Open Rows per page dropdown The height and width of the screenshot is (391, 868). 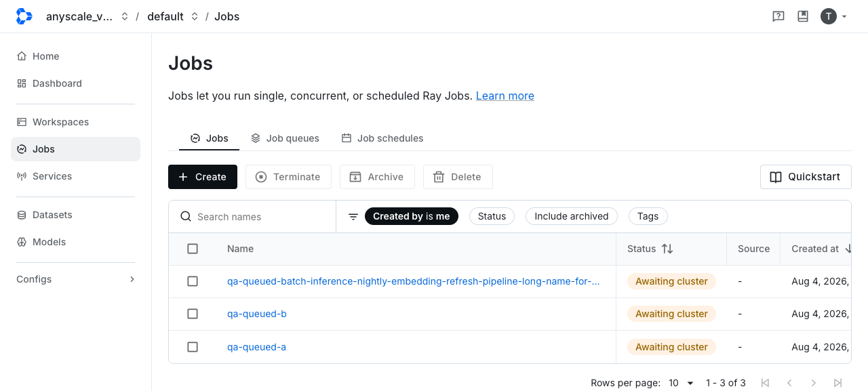coord(681,383)
